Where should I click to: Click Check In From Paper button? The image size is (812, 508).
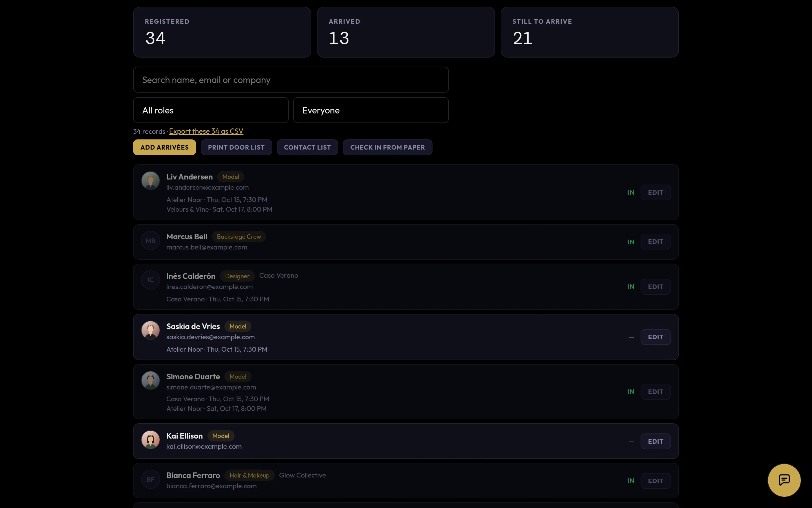[x=388, y=147]
